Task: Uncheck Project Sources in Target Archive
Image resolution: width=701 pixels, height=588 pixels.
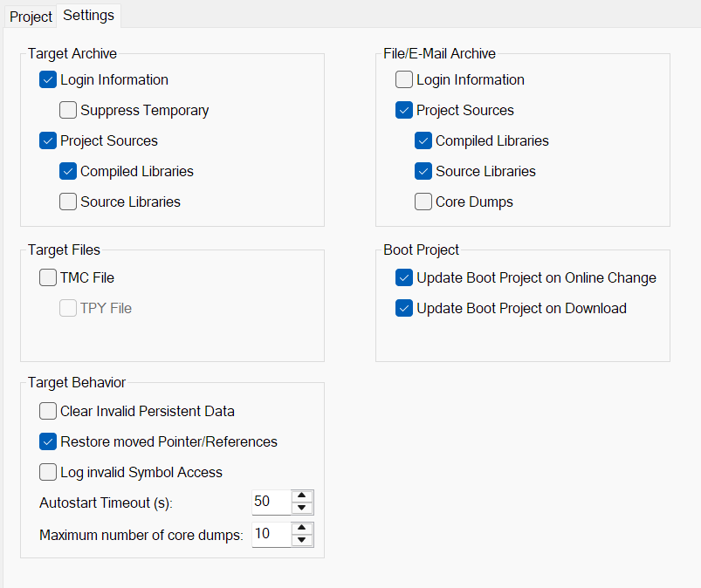Action: point(48,140)
